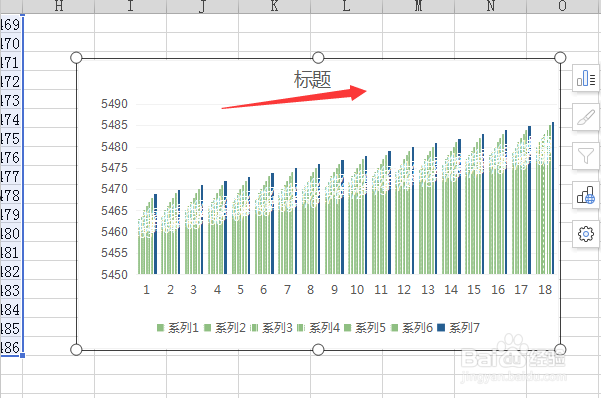This screenshot has width=601, height=398.
Task: Click the top-right chart resize handle
Action: click(560, 58)
